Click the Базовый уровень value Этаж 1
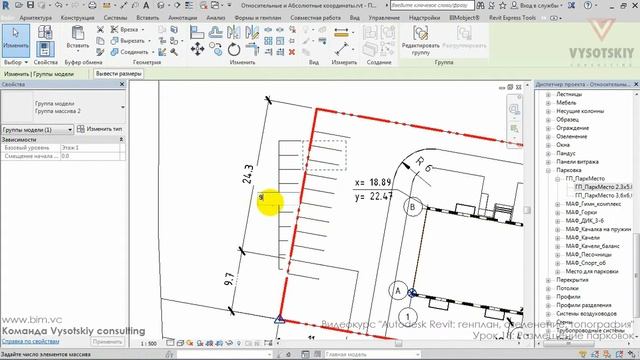The image size is (640, 360). click(90, 148)
